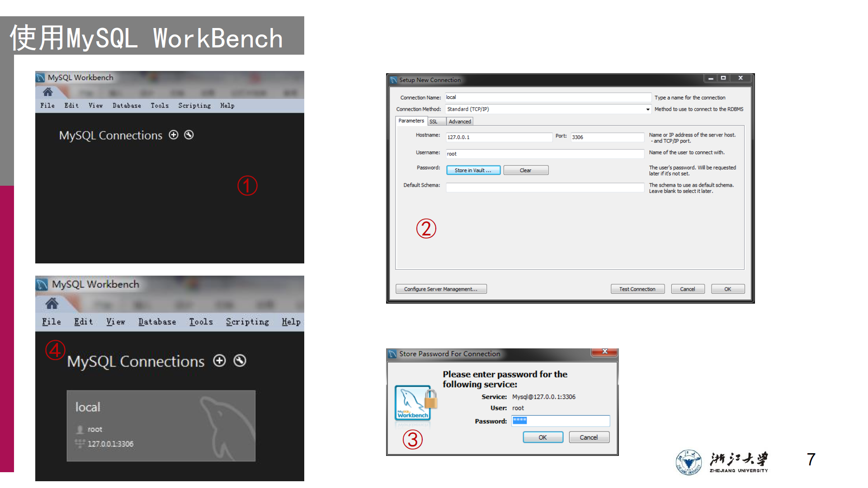Add new connection via plus icon in bottom window
This screenshot has height=488, width=868.
pyautogui.click(x=219, y=361)
